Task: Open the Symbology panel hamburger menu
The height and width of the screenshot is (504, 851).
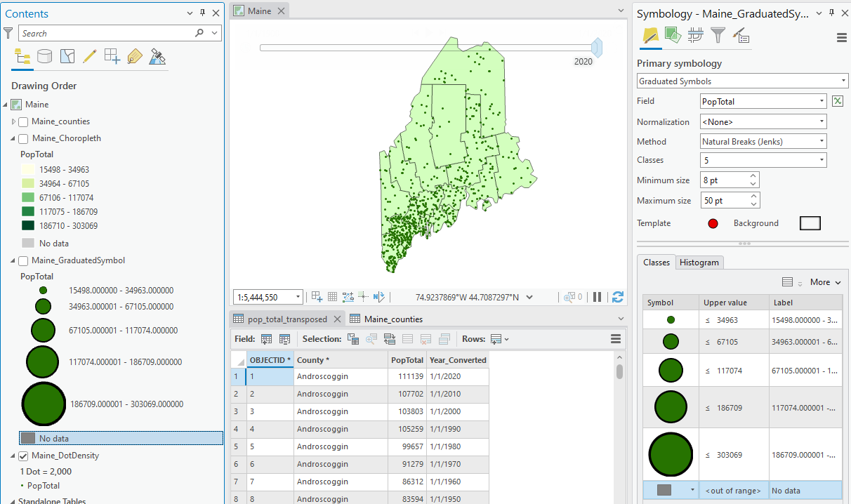Action: 841,38
